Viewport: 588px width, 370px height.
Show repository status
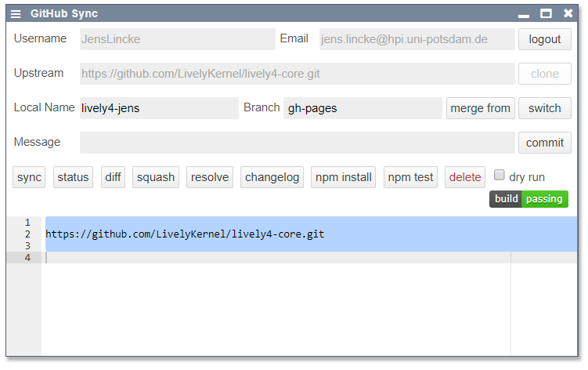(x=73, y=177)
